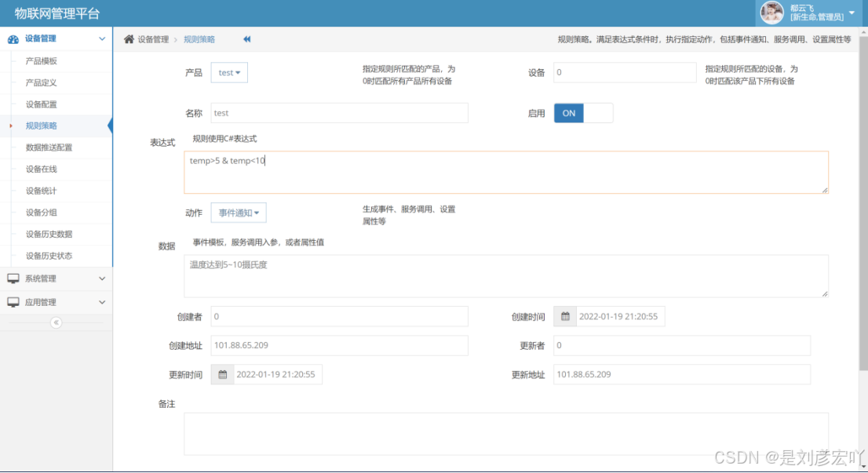Click the 设备 input field
868x473 pixels.
[625, 72]
